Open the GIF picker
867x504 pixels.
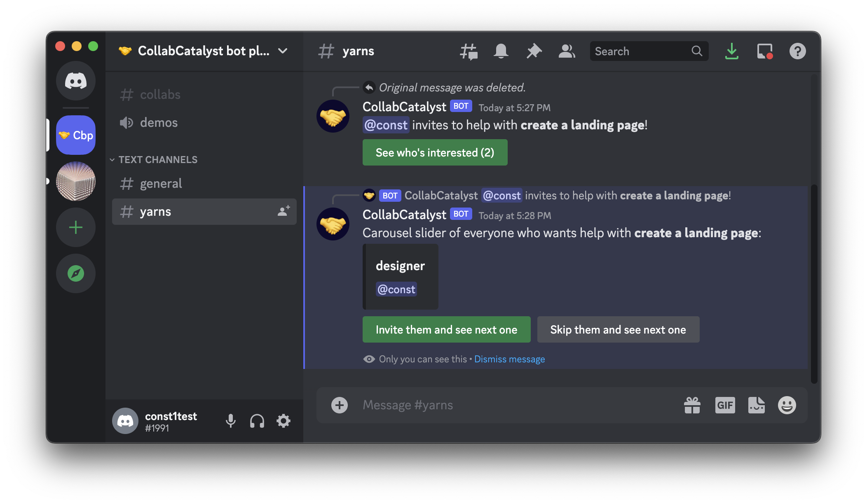pyautogui.click(x=725, y=405)
